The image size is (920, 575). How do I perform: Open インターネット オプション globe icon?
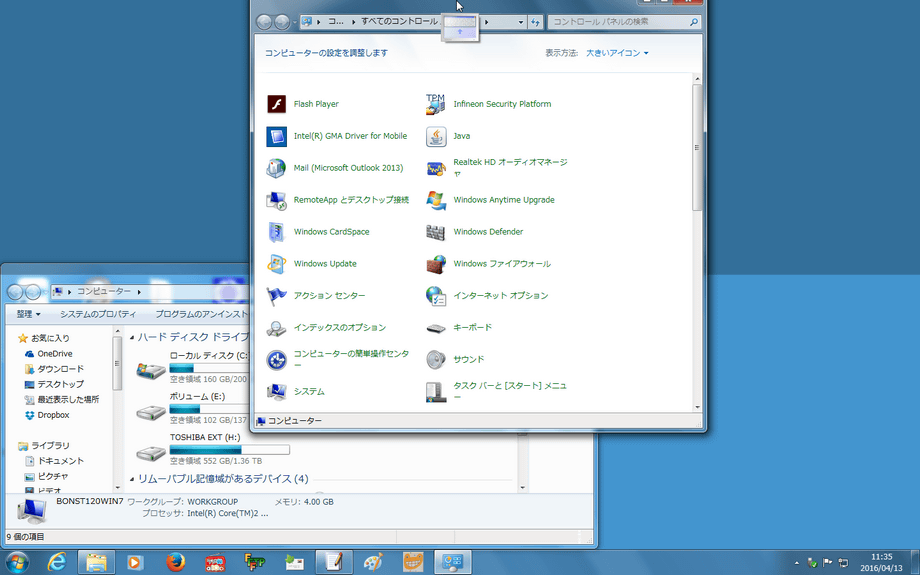pyautogui.click(x=436, y=296)
